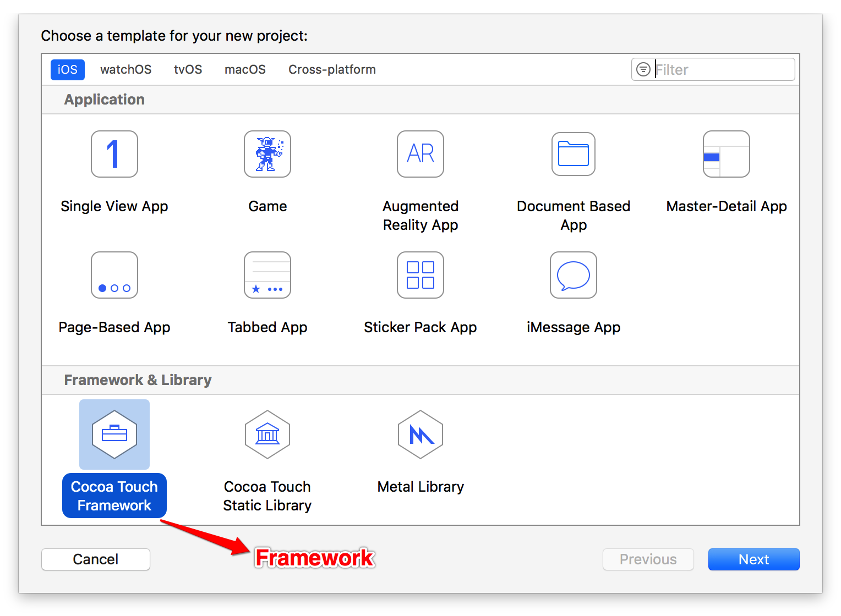841x616 pixels.
Task: Select the Single View App template icon
Action: [114, 154]
